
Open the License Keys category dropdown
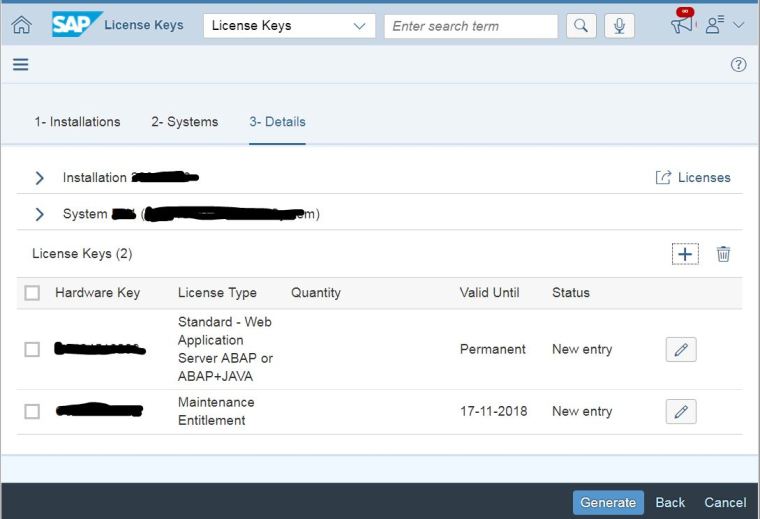point(289,26)
